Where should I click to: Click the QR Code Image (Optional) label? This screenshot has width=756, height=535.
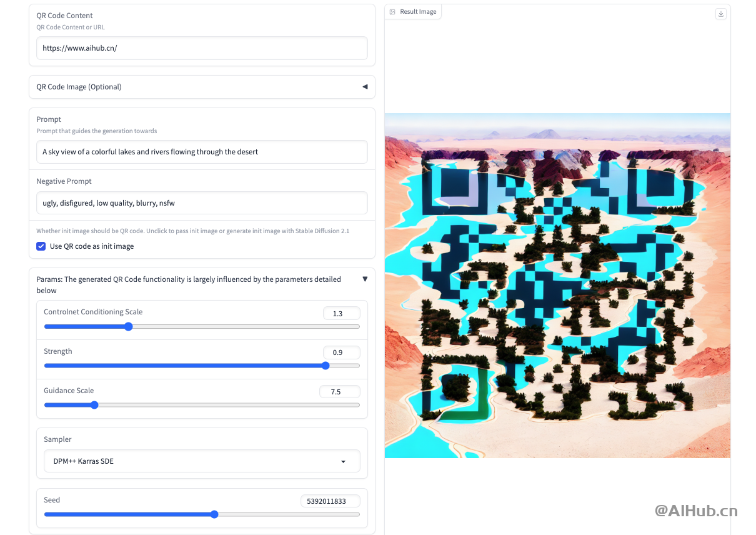(x=79, y=87)
